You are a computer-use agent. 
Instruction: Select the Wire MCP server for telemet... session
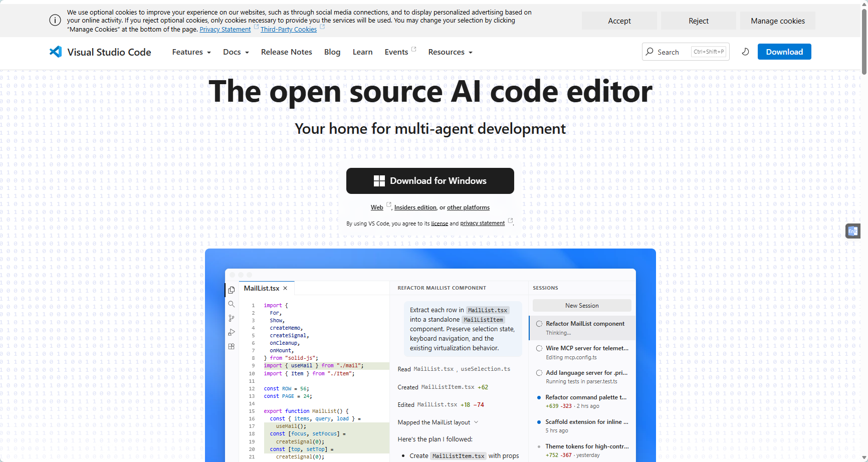point(583,352)
